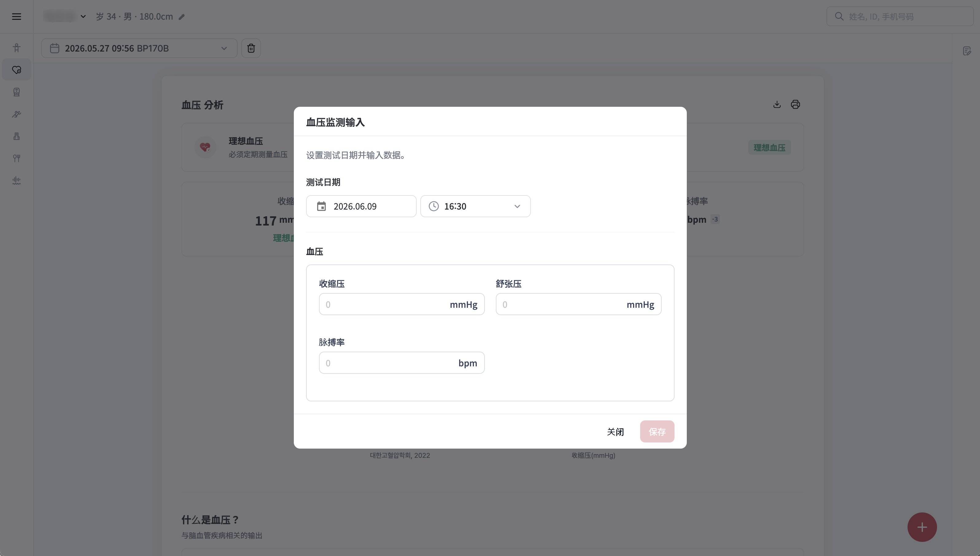This screenshot has width=980, height=556.
Task: Click the diastolic pressure input field
Action: pyautogui.click(x=578, y=304)
